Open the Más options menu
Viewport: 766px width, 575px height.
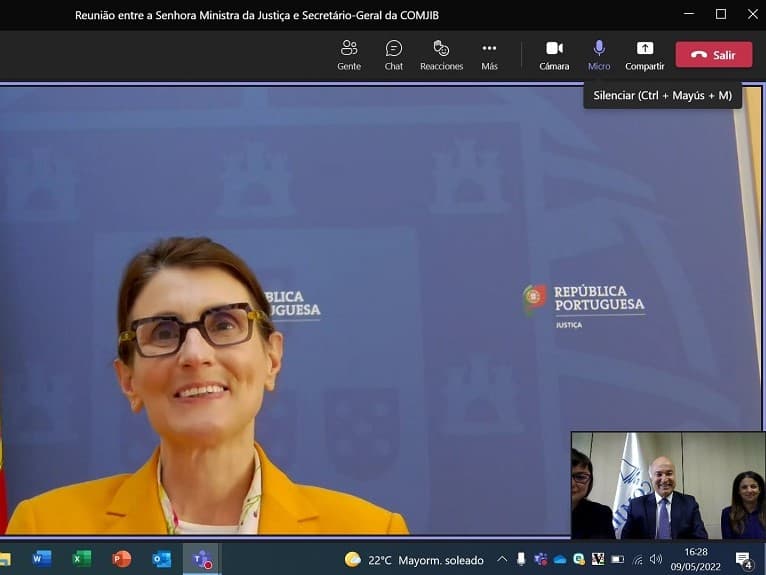(489, 55)
